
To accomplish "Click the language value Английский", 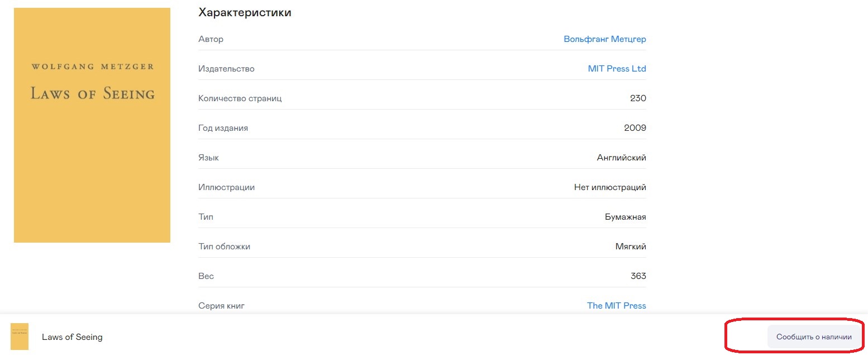I will [x=621, y=158].
